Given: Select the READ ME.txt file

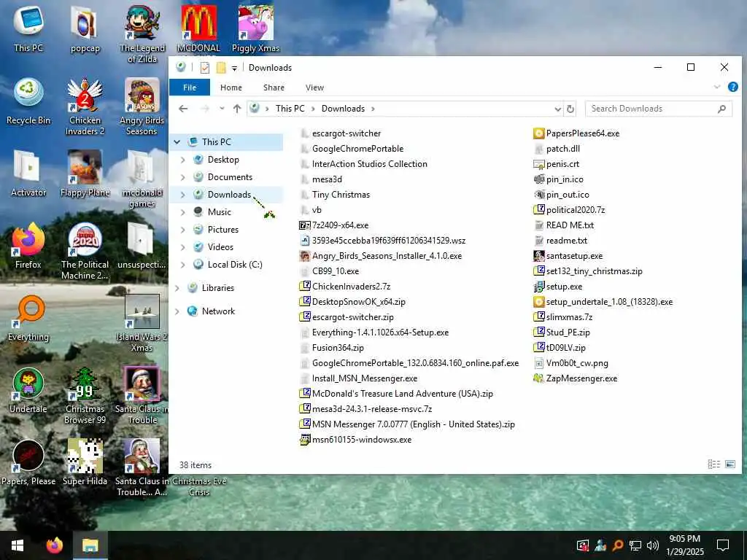Looking at the screenshot, I should click(570, 225).
